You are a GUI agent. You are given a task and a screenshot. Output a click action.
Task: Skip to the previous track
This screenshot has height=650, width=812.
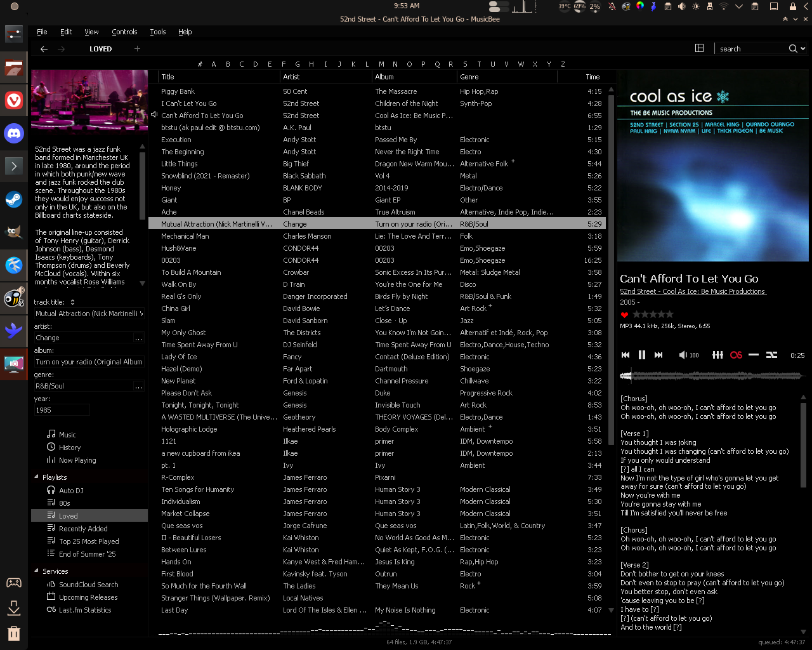(x=625, y=355)
